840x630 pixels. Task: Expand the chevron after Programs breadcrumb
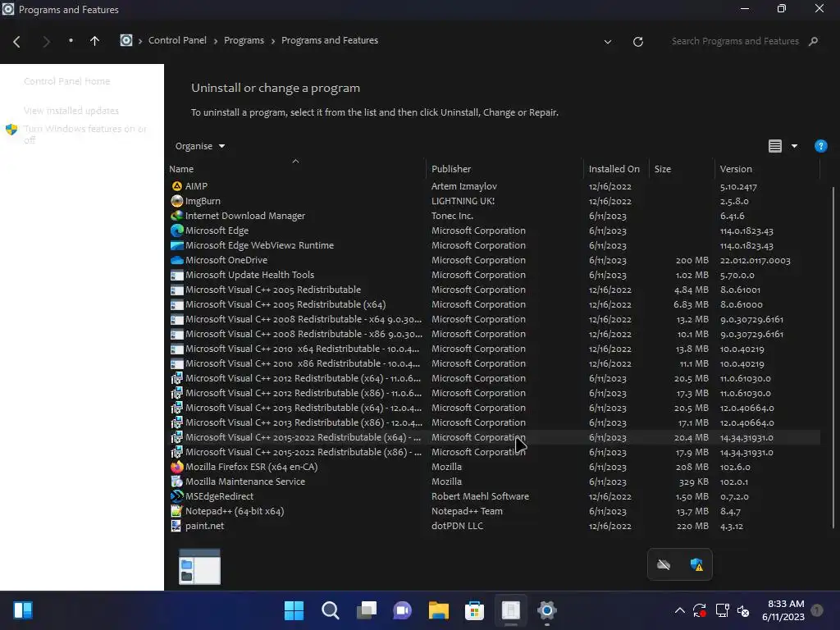[272, 41]
